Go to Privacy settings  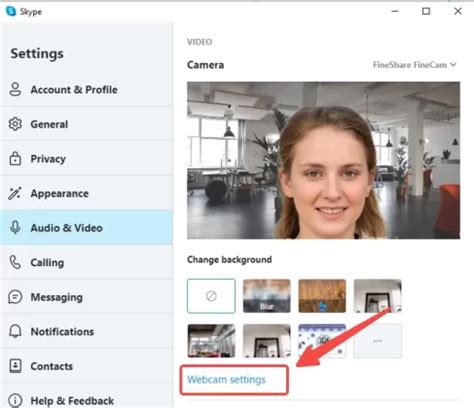86,158
